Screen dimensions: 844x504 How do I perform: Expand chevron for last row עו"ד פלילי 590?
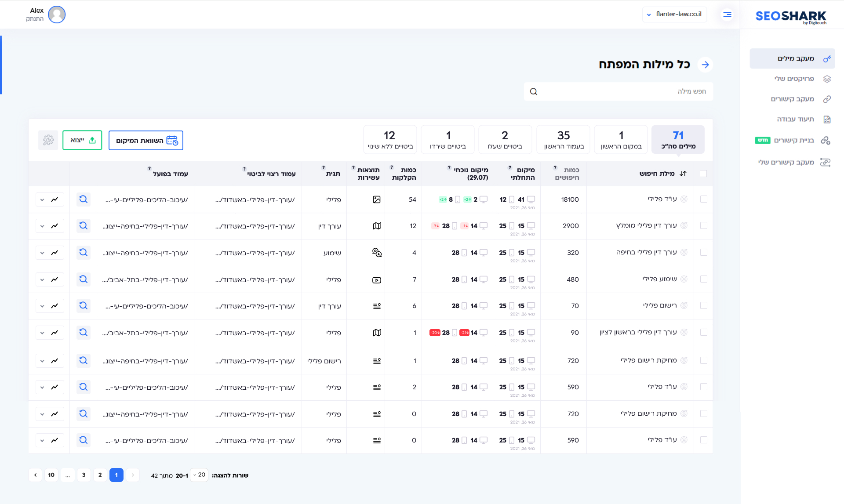(42, 440)
